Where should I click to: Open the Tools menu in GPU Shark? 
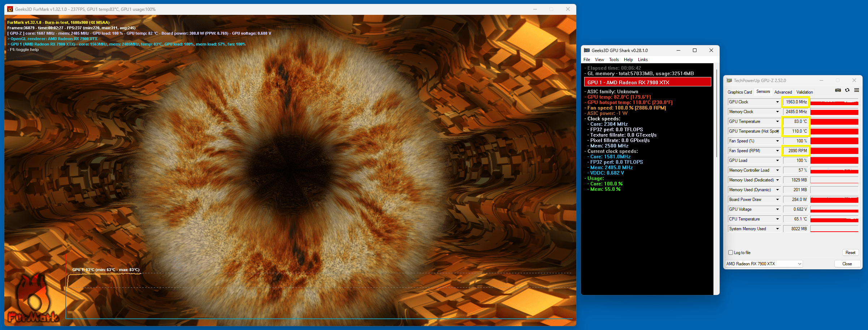[614, 60]
